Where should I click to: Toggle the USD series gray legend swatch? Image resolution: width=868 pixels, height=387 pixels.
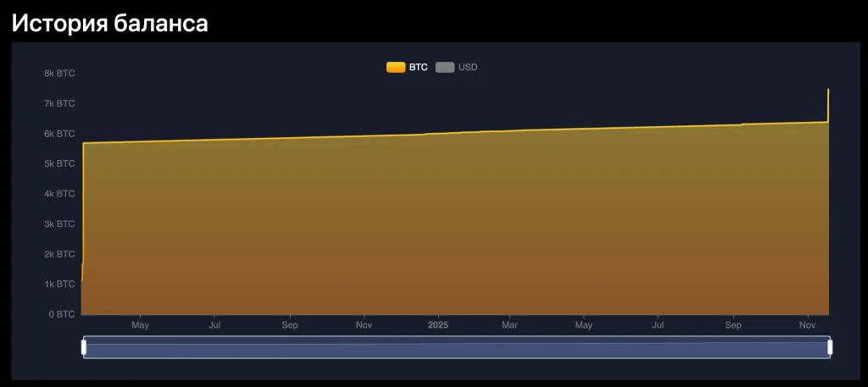pos(445,68)
